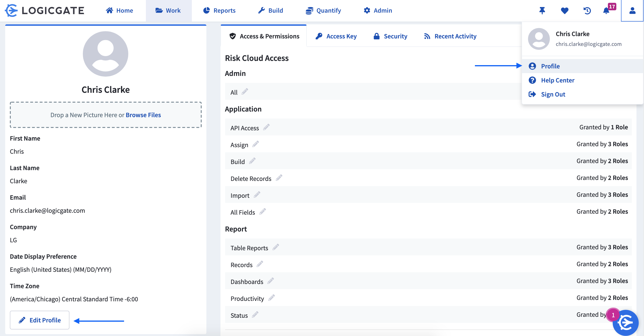Sign Out from the user dropdown
Viewport: 644px width, 336px height.
click(x=582, y=94)
